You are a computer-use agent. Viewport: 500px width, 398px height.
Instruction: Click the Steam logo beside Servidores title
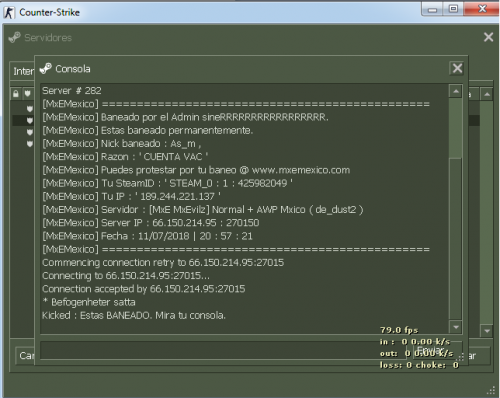pos(14,37)
